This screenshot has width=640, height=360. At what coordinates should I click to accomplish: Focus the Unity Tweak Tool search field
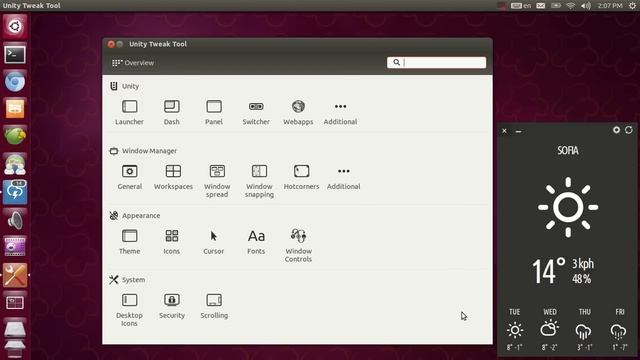click(x=436, y=62)
